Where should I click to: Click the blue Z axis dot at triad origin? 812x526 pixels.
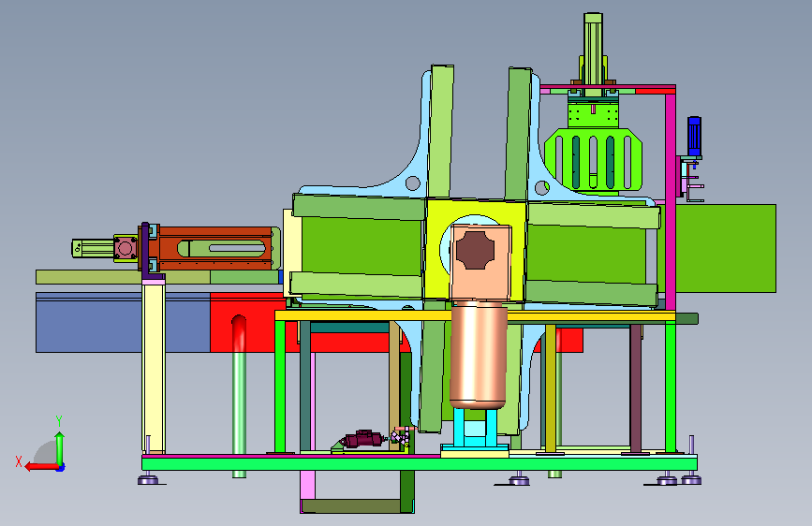(x=61, y=467)
